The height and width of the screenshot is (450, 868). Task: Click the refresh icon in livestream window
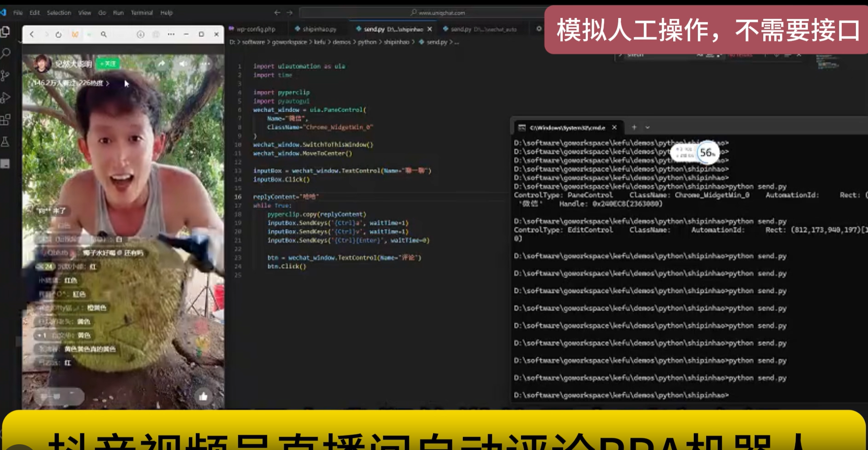point(59,35)
